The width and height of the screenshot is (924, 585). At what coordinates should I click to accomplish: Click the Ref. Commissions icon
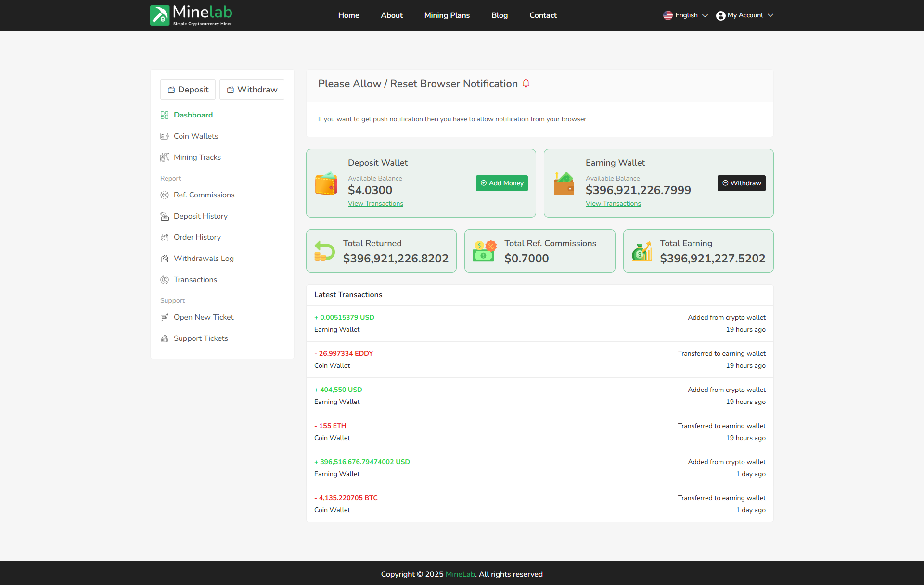tap(165, 195)
